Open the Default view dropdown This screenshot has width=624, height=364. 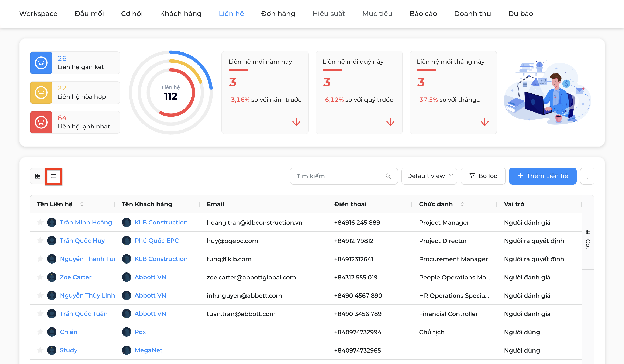pos(429,176)
